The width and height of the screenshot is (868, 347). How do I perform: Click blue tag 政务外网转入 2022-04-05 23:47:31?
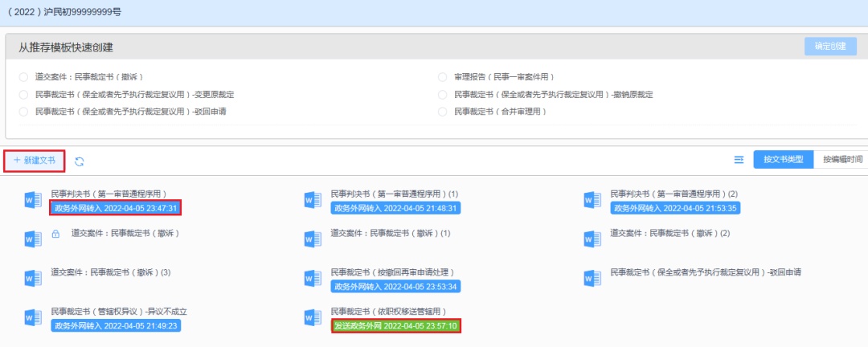(116, 208)
